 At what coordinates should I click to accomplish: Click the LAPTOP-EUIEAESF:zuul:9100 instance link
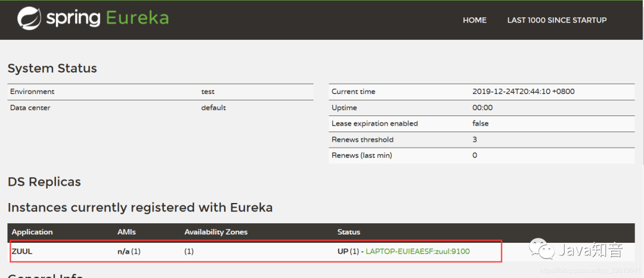click(x=417, y=251)
